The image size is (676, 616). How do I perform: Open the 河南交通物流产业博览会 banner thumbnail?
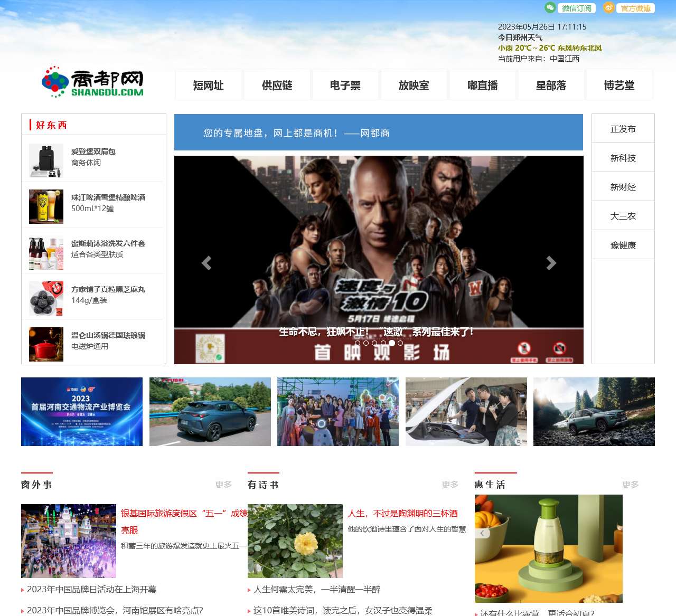pyautogui.click(x=82, y=412)
